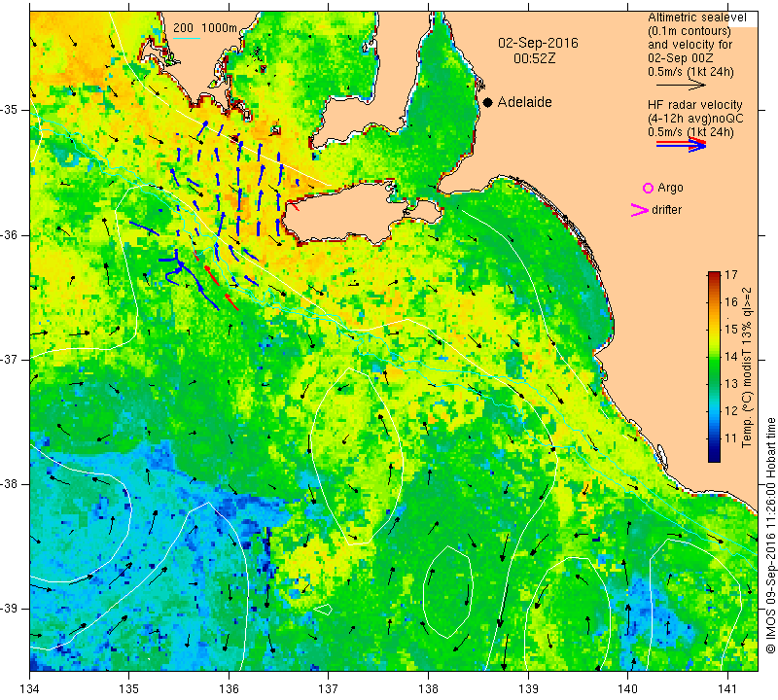Click the Adelaide city label
Screen dimensions: 778x700
[x=524, y=102]
